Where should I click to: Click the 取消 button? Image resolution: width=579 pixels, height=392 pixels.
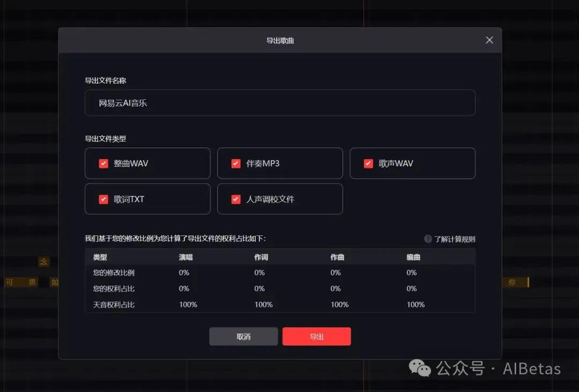pos(243,337)
